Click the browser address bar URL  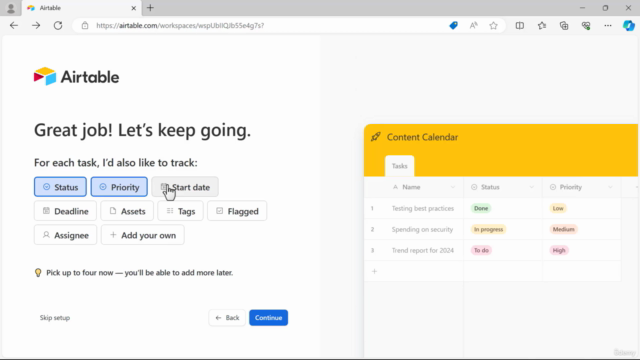180,25
